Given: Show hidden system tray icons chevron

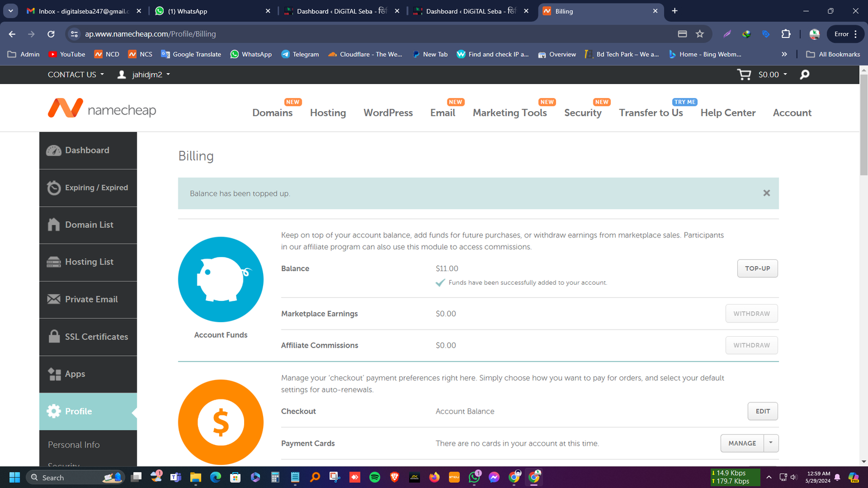Looking at the screenshot, I should (769, 477).
